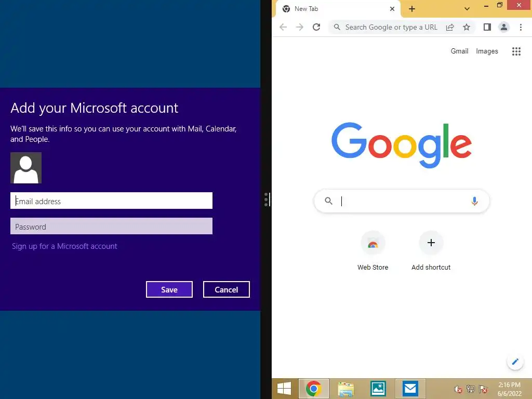
Task: Click the Email address field
Action: point(111,201)
